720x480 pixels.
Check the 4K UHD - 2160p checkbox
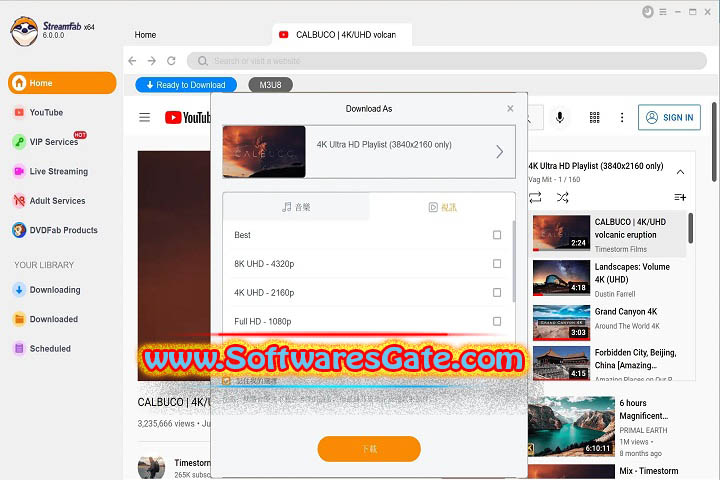[x=497, y=293]
